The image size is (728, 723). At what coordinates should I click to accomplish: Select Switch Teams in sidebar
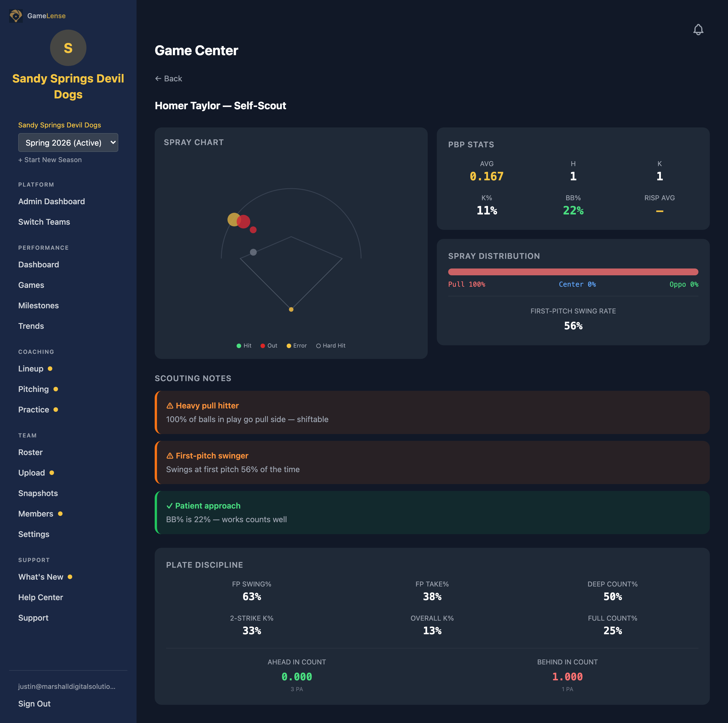click(x=44, y=222)
